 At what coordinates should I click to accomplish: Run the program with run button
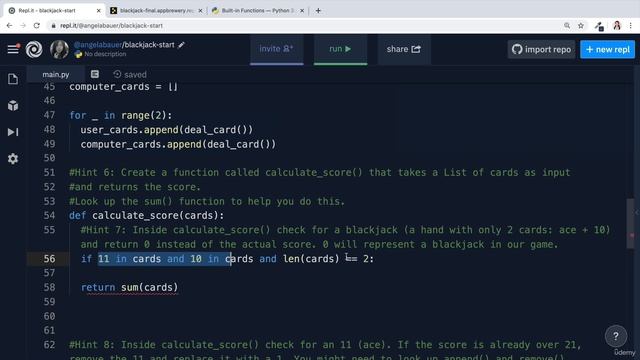[340, 49]
